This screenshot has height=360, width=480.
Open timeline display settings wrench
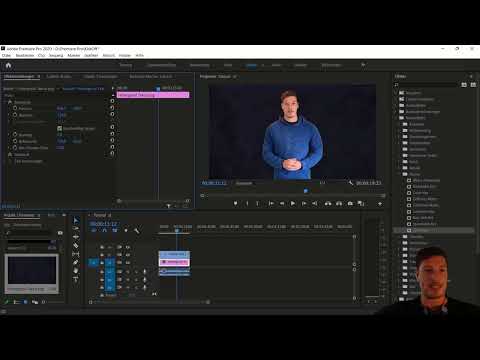[136, 231]
